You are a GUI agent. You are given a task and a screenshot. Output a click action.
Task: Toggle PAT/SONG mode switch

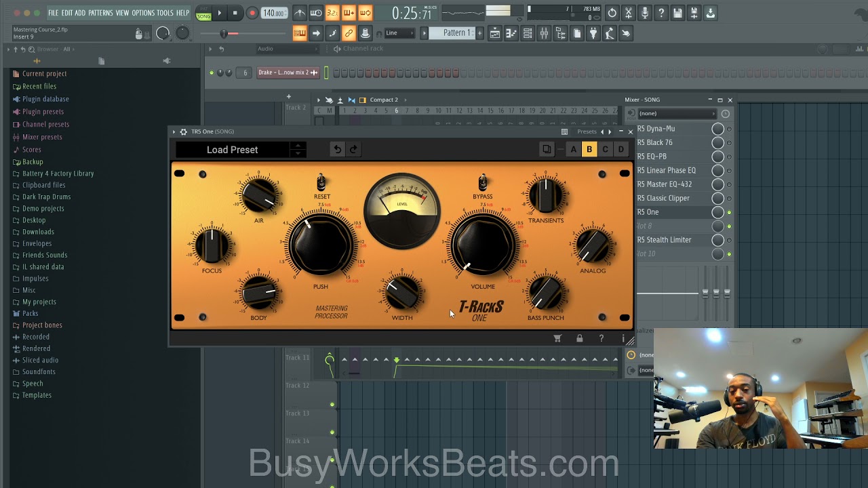pyautogui.click(x=203, y=13)
